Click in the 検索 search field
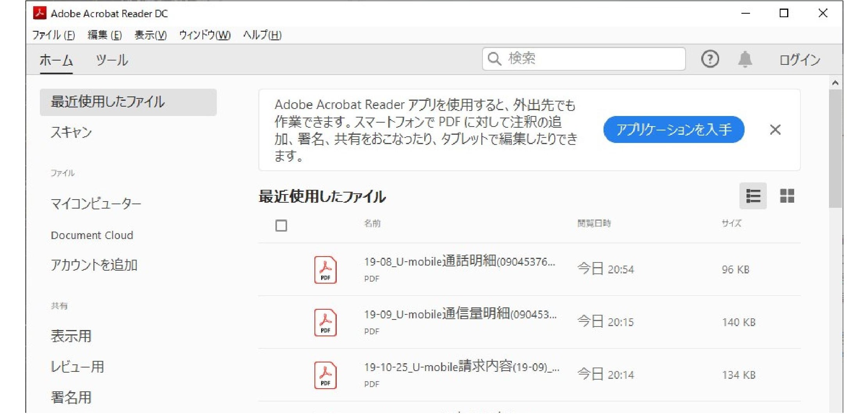The width and height of the screenshot is (868, 414). [x=584, y=59]
